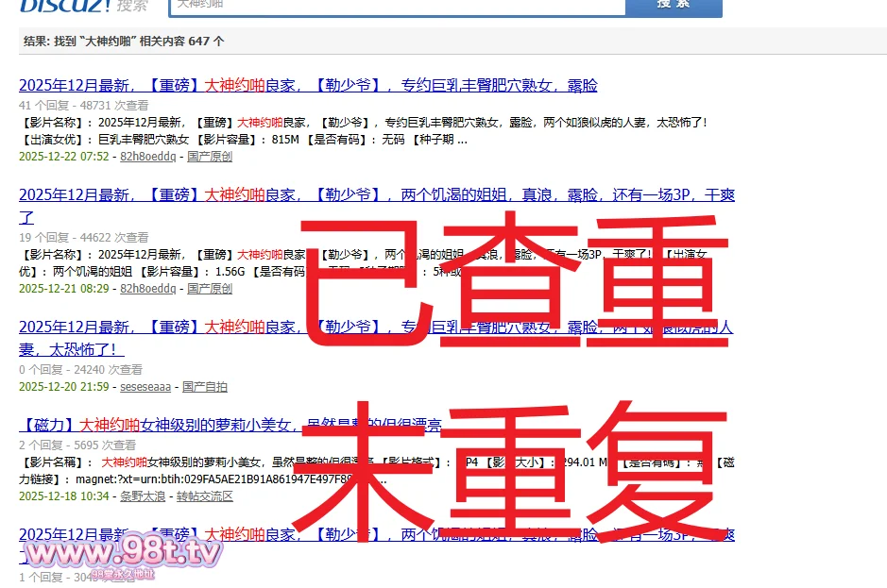Open the third result with 0 replies

[376, 328]
